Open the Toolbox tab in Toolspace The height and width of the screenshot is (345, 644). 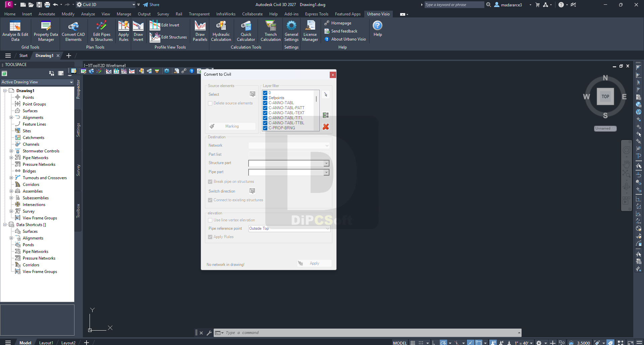click(78, 211)
